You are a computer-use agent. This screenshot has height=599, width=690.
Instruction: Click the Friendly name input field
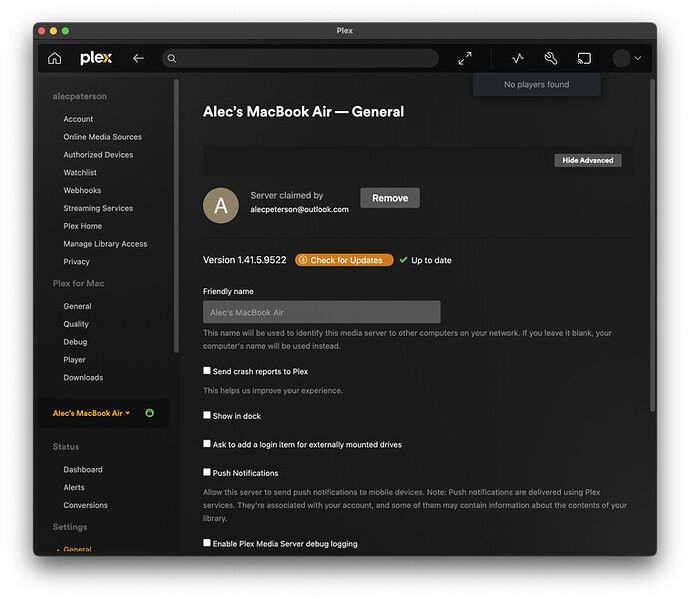322,312
